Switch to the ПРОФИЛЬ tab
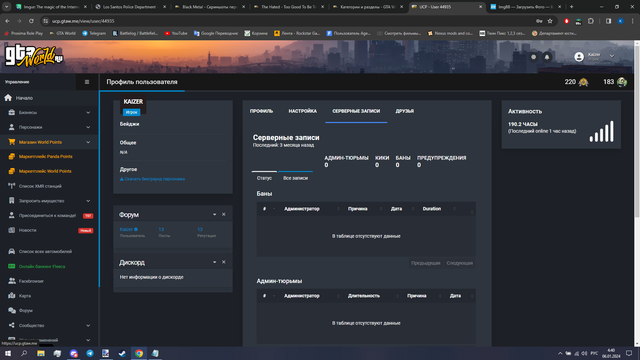This screenshot has width=640, height=360. (262, 111)
